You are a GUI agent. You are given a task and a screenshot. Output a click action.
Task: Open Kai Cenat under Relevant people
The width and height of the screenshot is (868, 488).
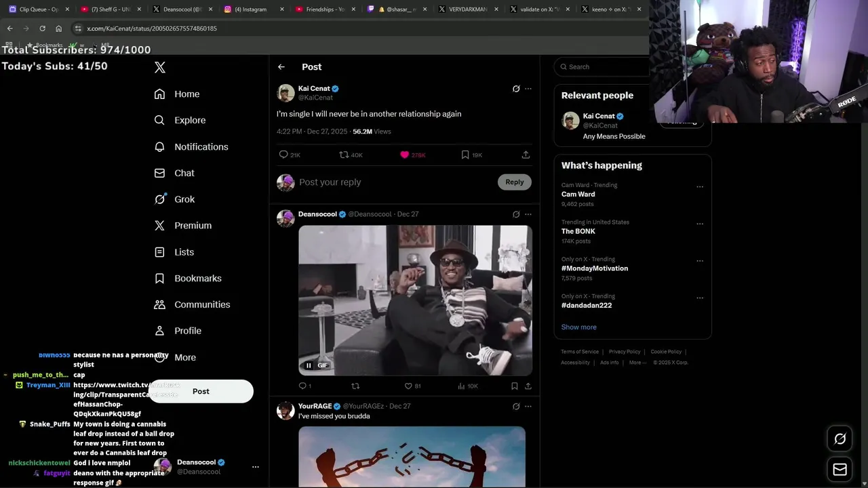click(599, 116)
